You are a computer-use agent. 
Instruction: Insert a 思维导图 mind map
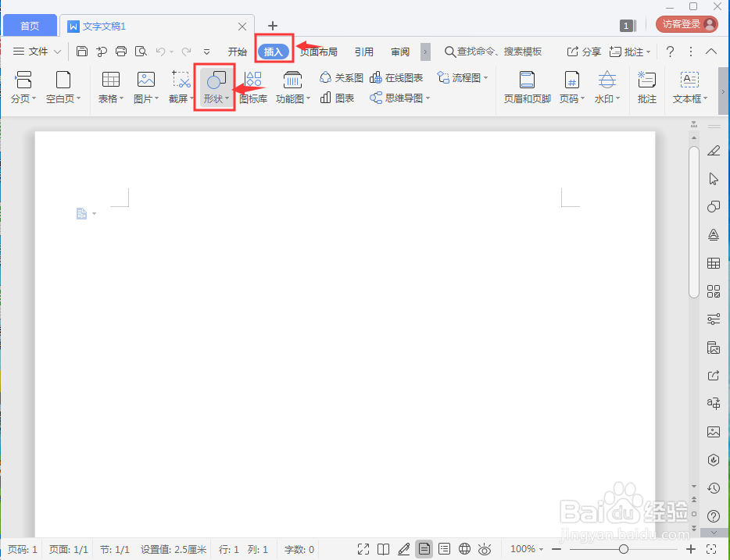click(399, 98)
